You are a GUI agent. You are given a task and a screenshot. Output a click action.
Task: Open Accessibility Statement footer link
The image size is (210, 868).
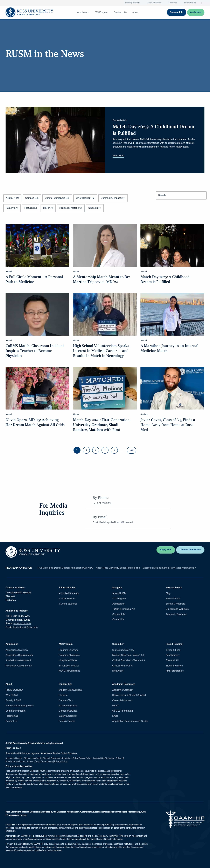pyautogui.click(x=104, y=758)
